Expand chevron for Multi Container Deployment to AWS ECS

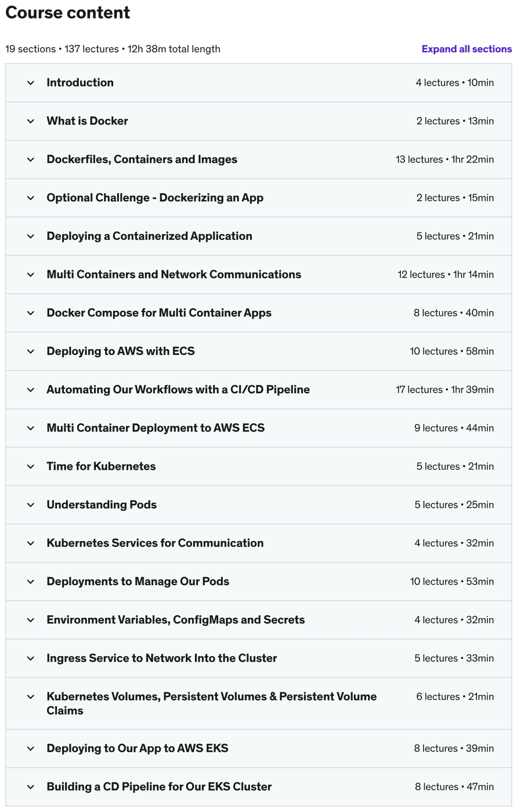click(31, 428)
